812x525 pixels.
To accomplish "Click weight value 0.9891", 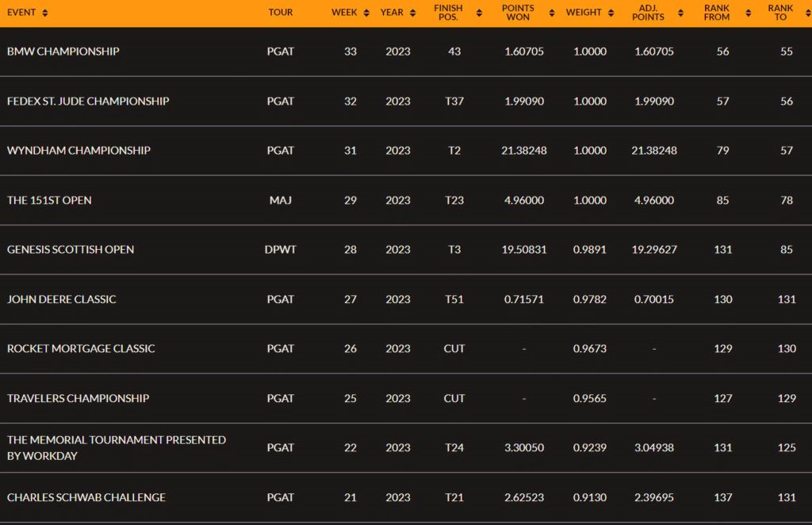I will 590,250.
